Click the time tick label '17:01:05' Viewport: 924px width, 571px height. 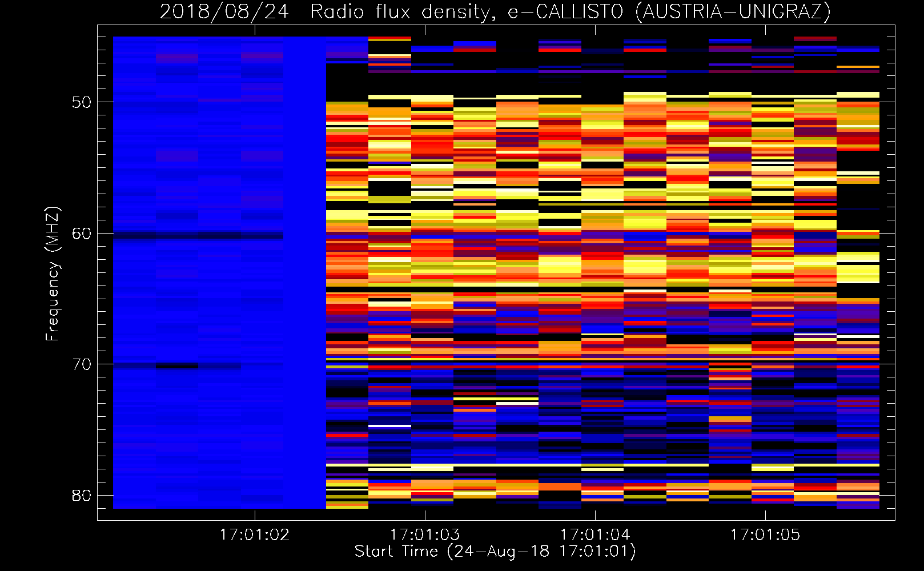[x=765, y=535]
